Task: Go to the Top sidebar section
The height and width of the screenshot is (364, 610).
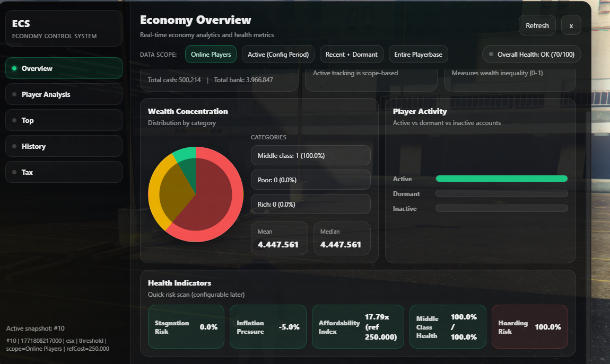Action: [64, 120]
